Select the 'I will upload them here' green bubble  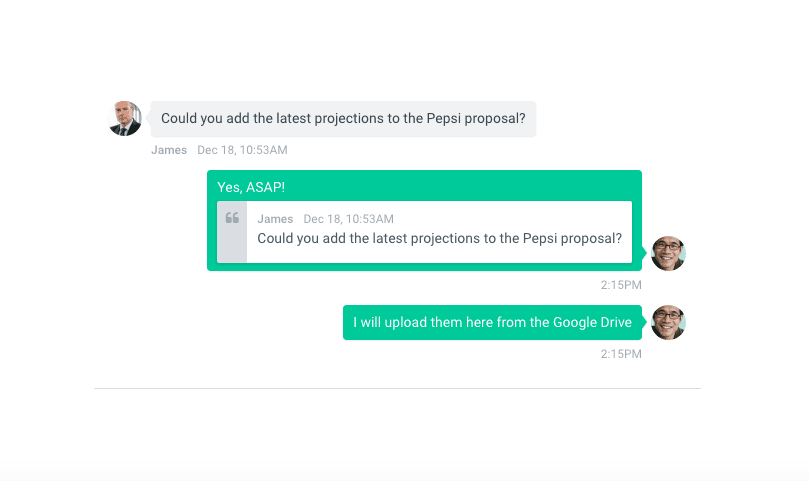tap(492, 322)
